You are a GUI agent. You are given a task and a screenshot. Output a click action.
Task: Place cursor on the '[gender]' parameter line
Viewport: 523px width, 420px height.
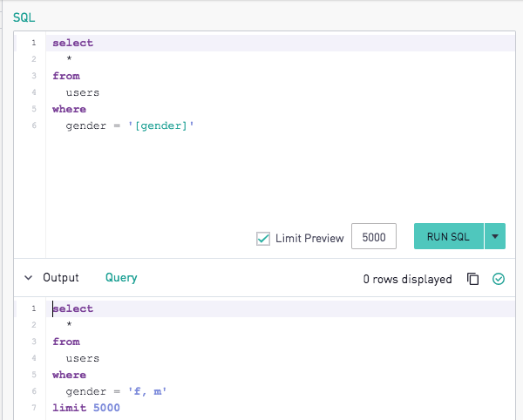coord(161,126)
